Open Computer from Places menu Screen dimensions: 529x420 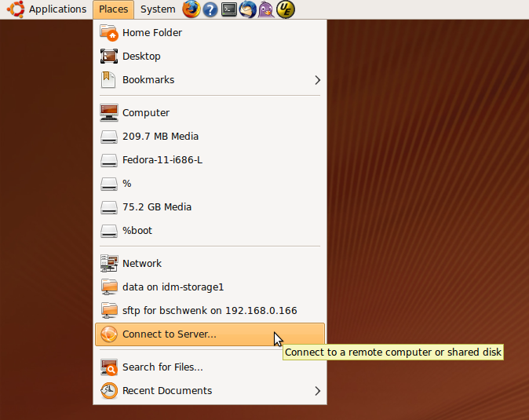pos(210,113)
